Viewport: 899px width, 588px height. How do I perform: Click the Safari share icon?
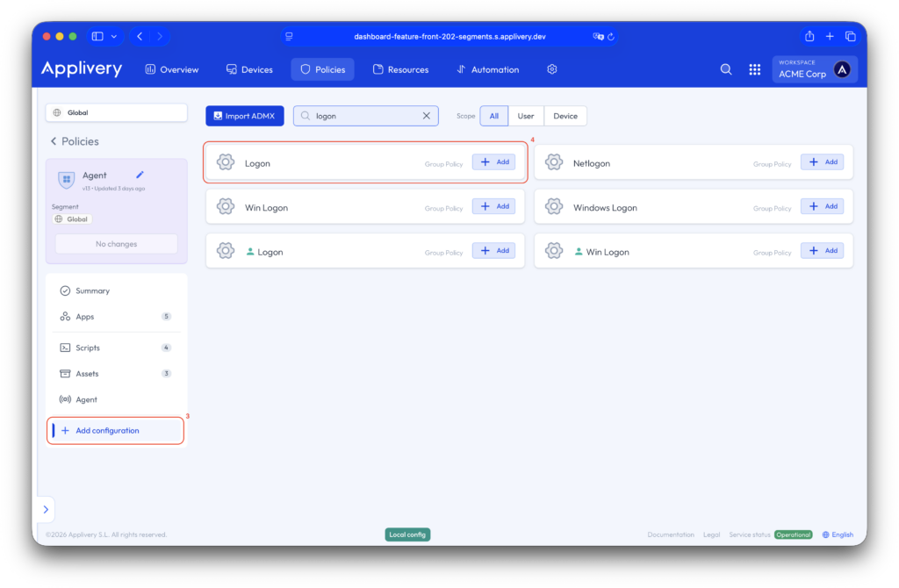point(809,36)
